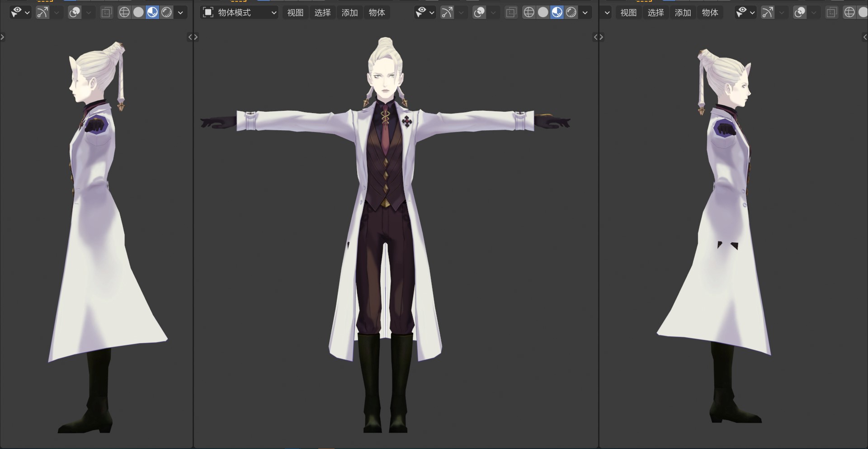Open the shading options dropdown in center viewport

(x=585, y=12)
